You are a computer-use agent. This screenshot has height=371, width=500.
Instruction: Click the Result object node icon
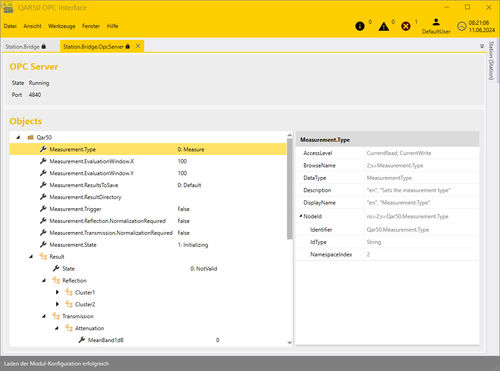point(43,256)
